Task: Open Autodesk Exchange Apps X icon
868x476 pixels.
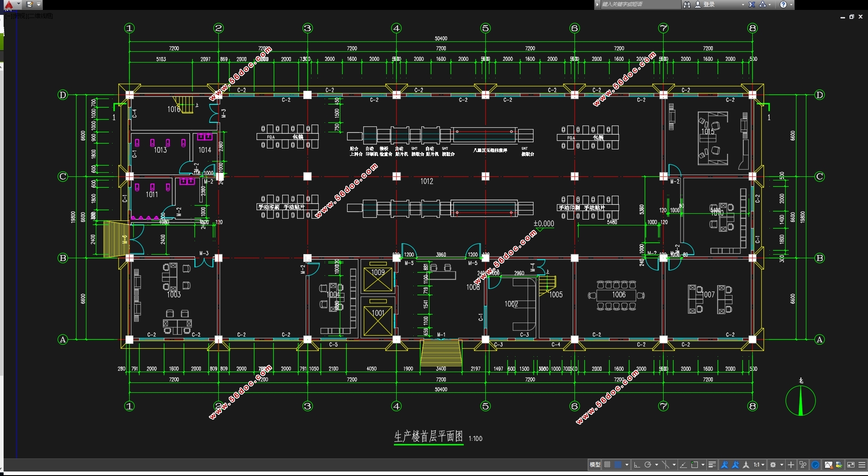Action: (752, 4)
